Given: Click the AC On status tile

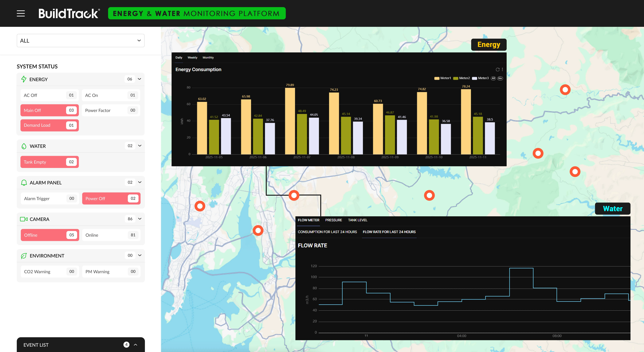Looking at the screenshot, I should coord(111,95).
